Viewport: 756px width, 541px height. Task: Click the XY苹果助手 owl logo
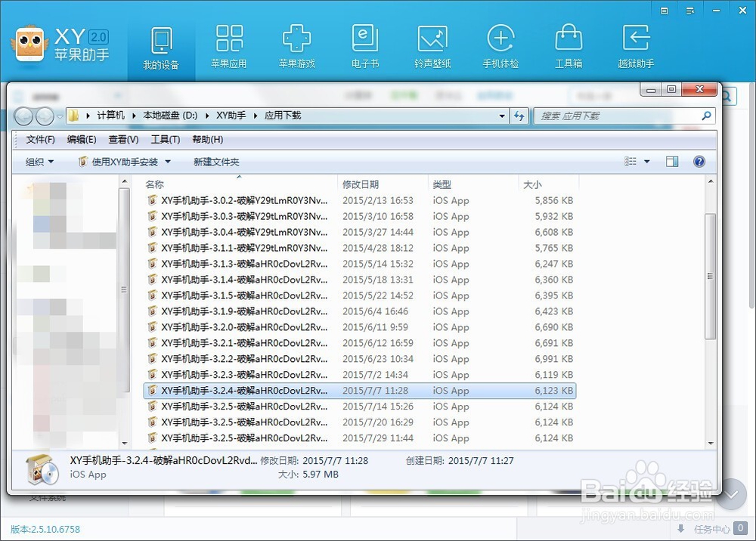(30, 44)
